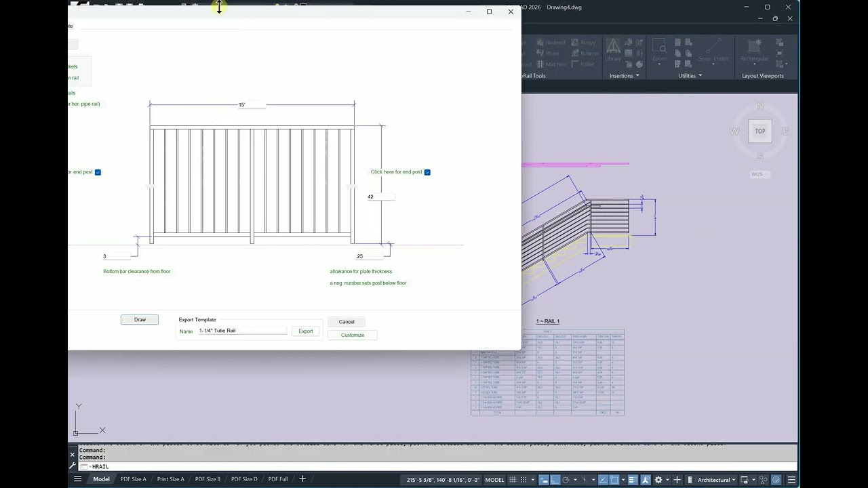Switch to Print Size A layout tab
Image resolution: width=868 pixels, height=488 pixels.
point(170,479)
